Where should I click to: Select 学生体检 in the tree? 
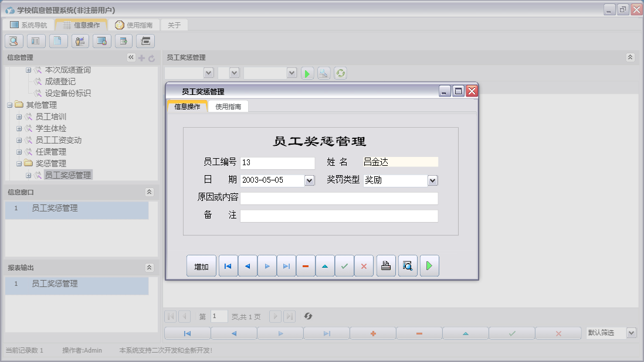pyautogui.click(x=51, y=128)
